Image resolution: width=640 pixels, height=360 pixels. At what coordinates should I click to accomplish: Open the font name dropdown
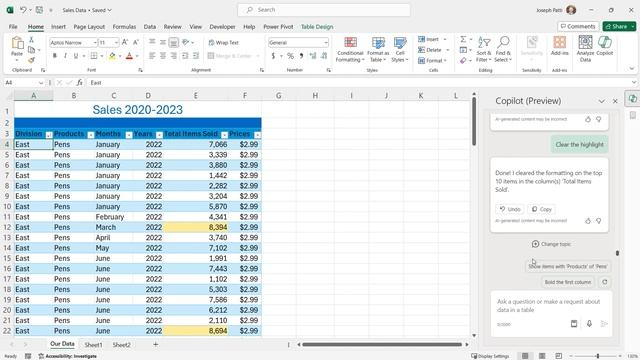[x=95, y=42]
